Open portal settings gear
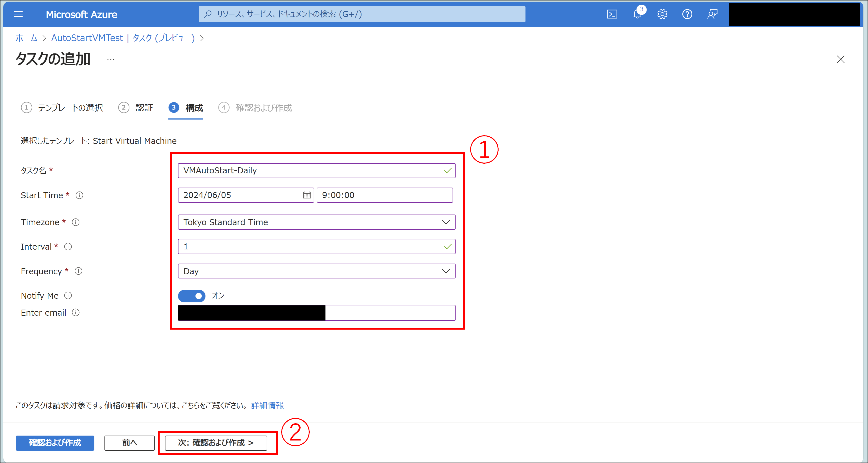868x463 pixels. click(662, 14)
